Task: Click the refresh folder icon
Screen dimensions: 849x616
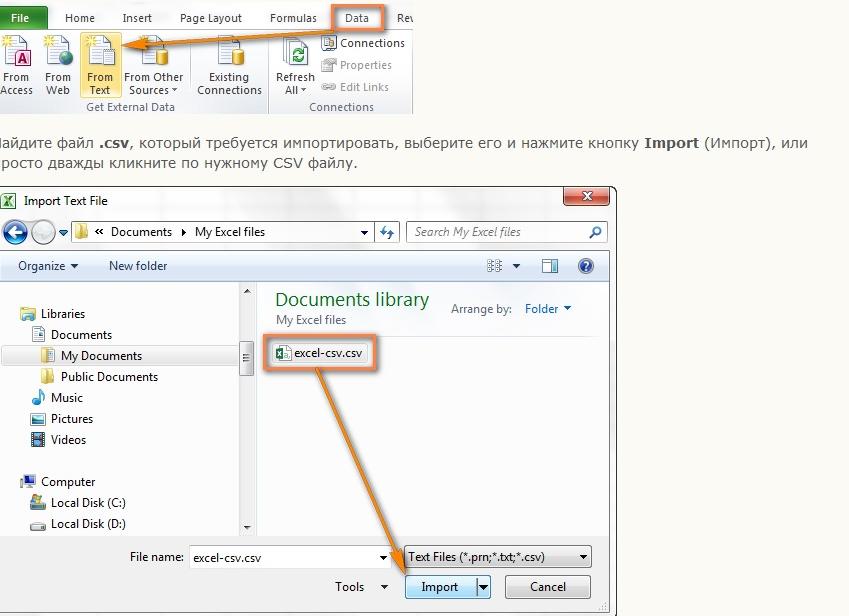Action: [x=387, y=232]
